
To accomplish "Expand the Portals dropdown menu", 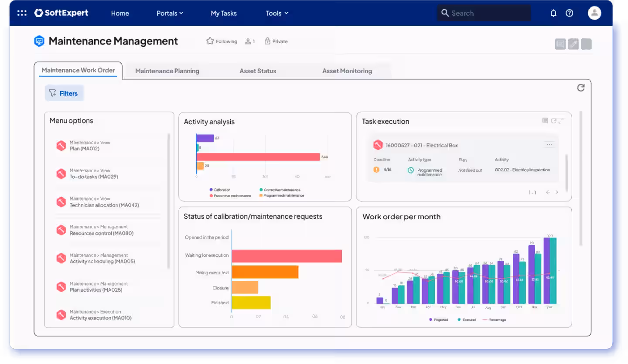I will (x=170, y=13).
